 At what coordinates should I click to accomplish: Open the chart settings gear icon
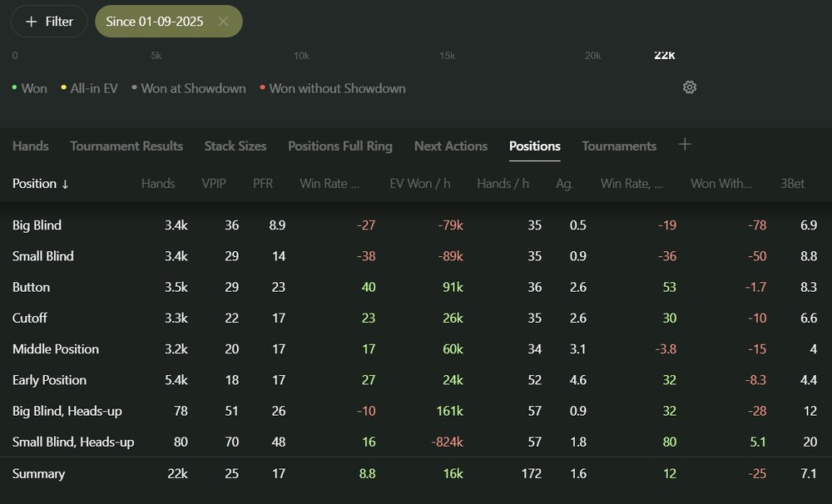click(x=689, y=87)
